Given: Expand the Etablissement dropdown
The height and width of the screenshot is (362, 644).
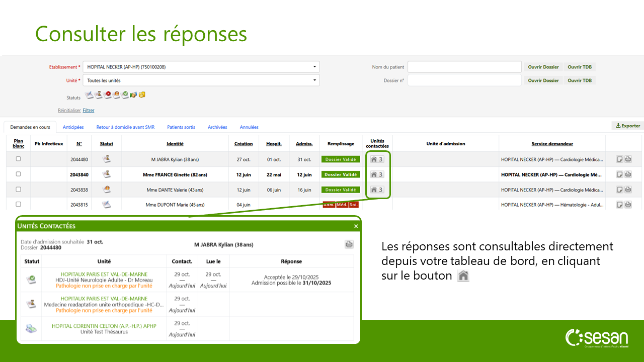Looking at the screenshot, I should [314, 67].
